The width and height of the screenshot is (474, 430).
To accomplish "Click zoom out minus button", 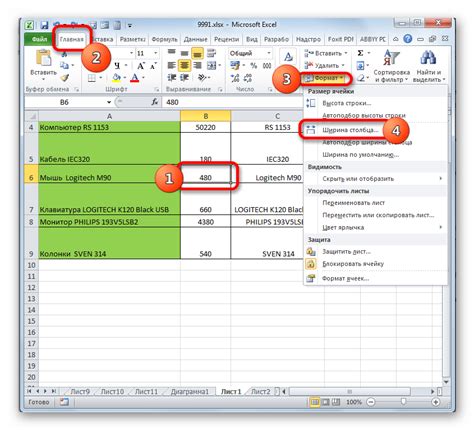I will pyautogui.click(x=370, y=402).
